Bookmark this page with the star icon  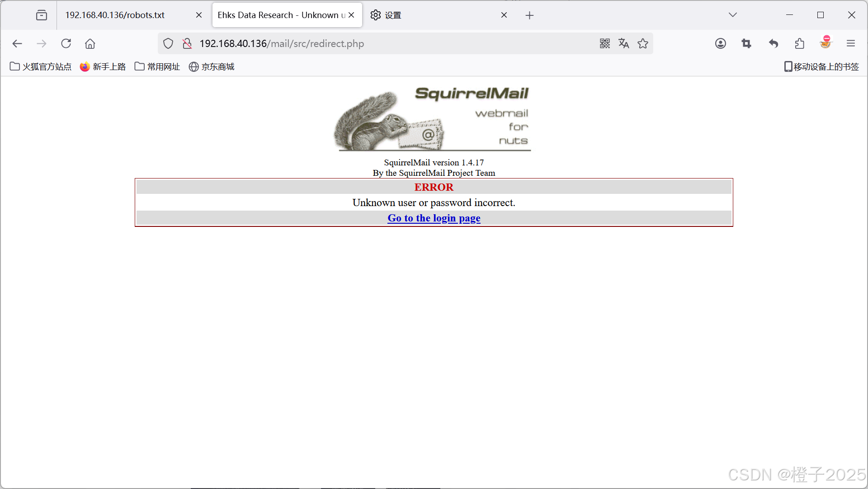click(642, 43)
